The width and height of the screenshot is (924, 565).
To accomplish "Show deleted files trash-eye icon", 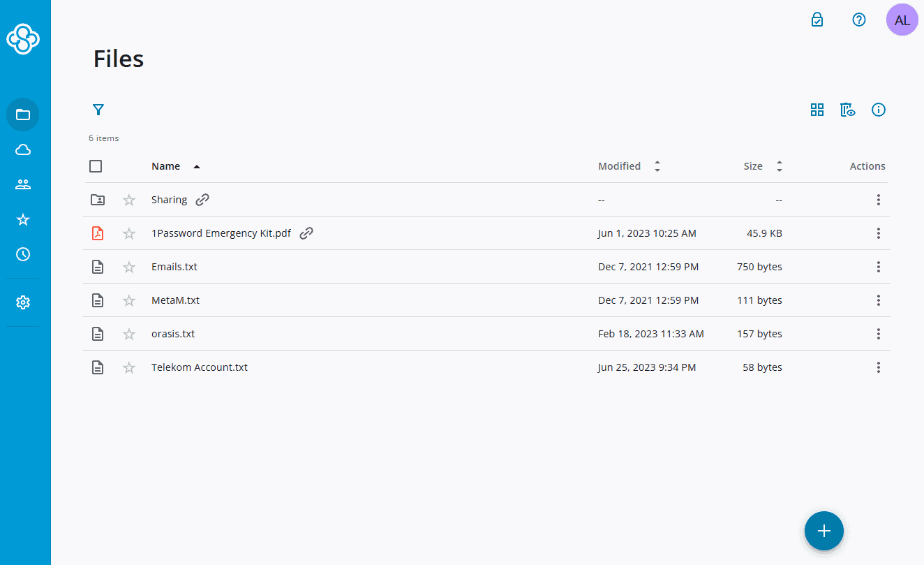I will point(848,110).
